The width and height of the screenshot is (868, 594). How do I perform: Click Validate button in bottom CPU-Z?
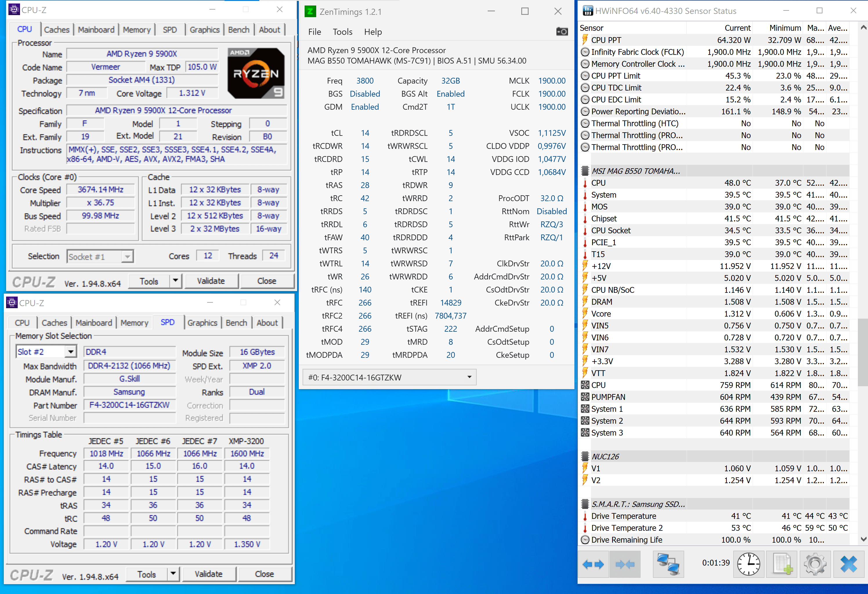(209, 574)
